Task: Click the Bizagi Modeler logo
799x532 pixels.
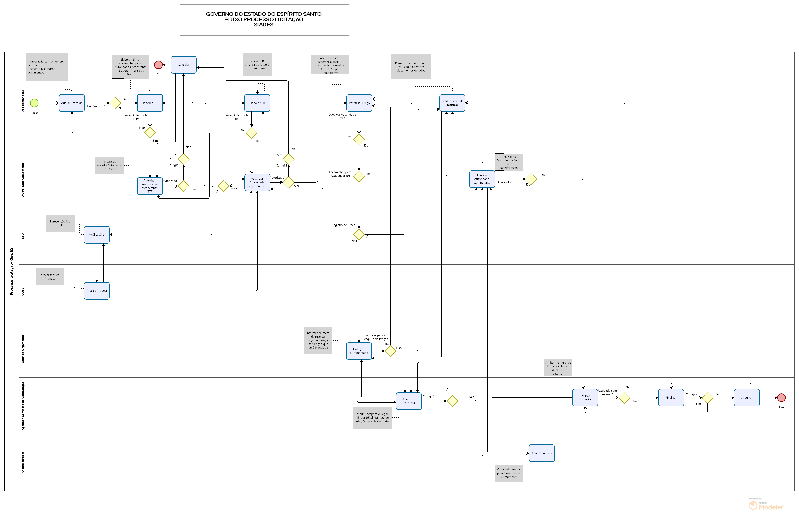Action: click(766, 504)
